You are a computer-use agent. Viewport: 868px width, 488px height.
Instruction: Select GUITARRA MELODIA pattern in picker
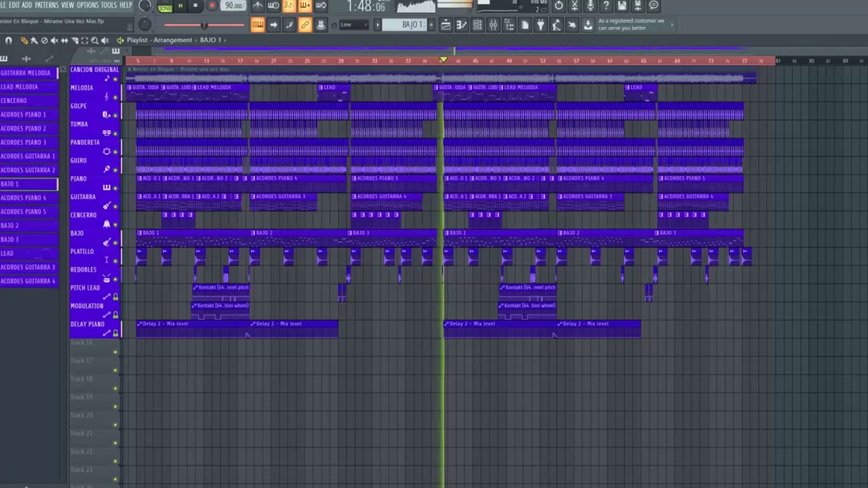tap(28, 73)
